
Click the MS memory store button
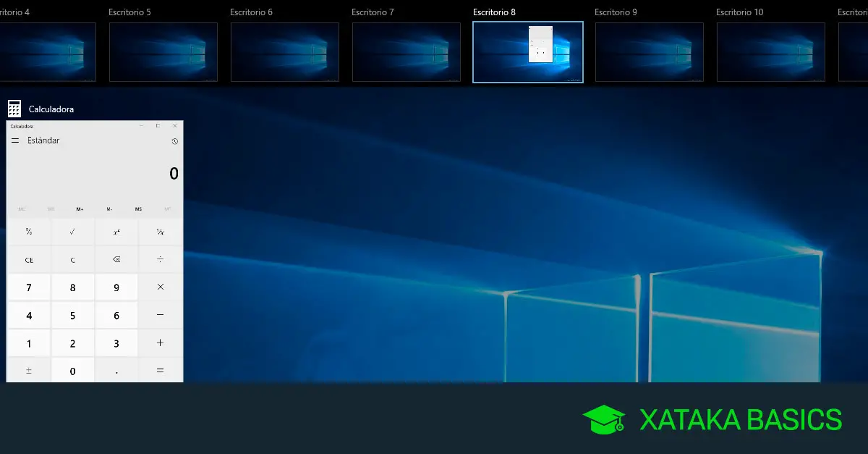(x=138, y=209)
